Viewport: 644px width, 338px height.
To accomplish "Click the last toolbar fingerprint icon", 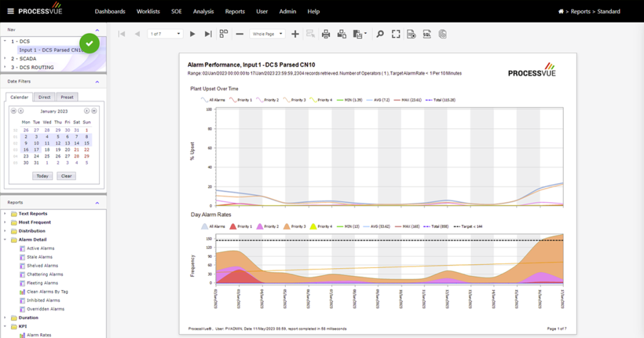I will point(442,34).
